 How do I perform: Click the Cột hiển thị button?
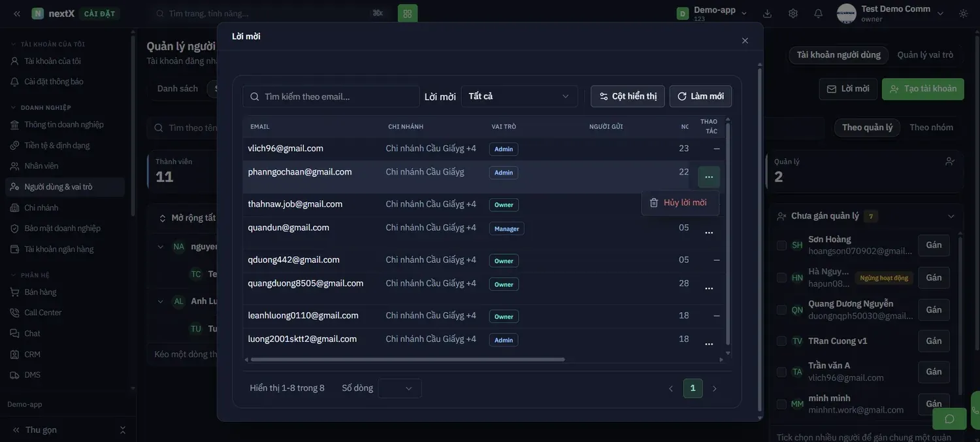coord(628,96)
